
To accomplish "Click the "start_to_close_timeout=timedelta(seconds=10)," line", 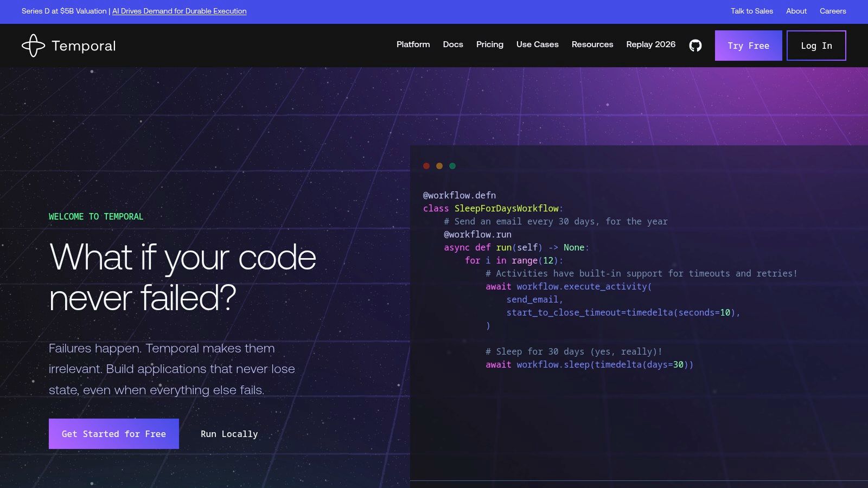I will (623, 312).
